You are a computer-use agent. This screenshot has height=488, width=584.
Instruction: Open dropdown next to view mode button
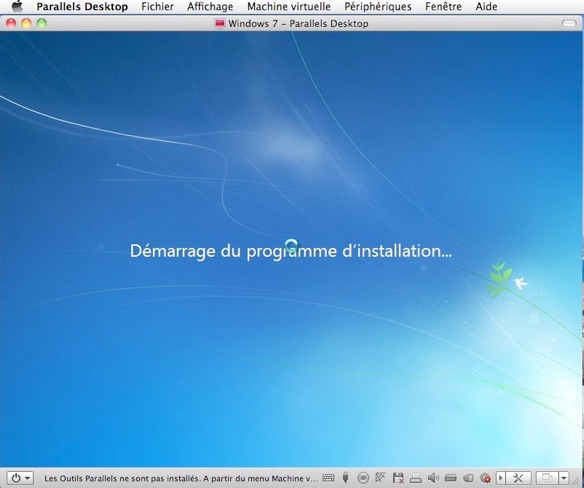click(x=564, y=478)
